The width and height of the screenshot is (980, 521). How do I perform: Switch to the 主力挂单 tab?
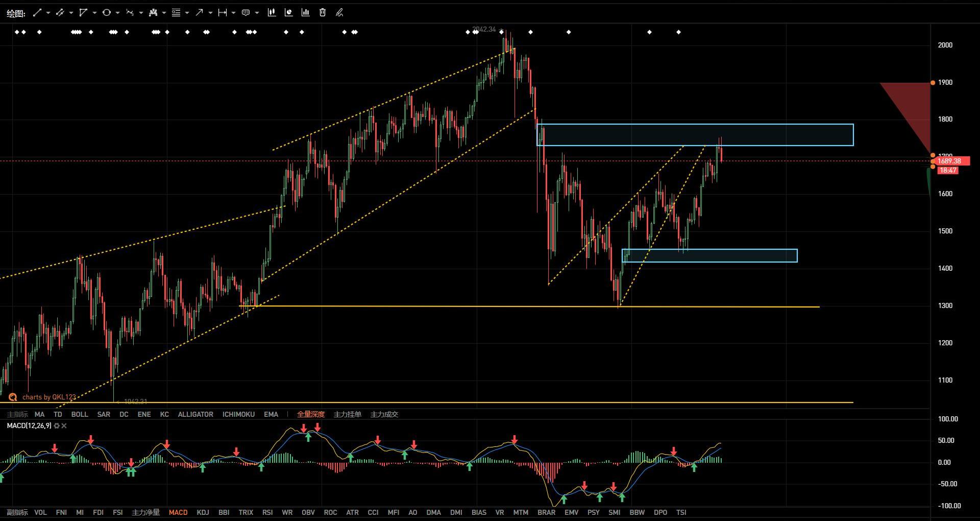pos(347,414)
